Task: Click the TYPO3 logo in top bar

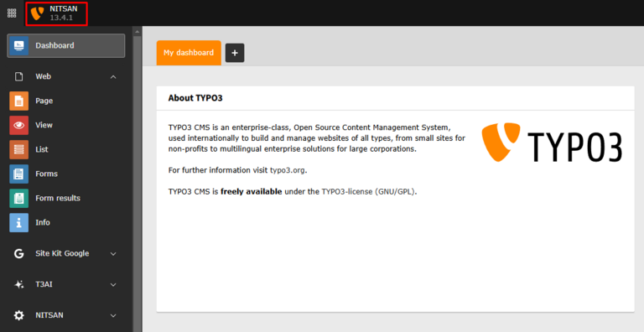Action: coord(38,13)
